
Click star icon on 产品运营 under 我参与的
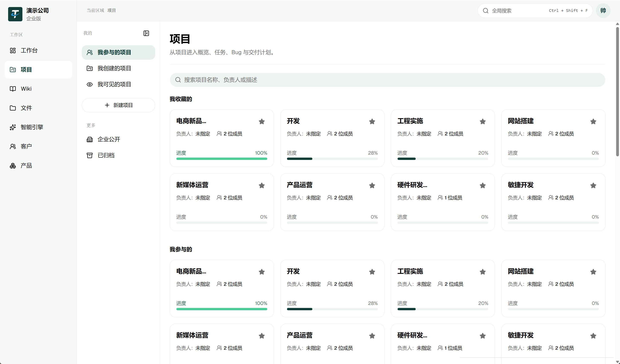pyautogui.click(x=372, y=336)
